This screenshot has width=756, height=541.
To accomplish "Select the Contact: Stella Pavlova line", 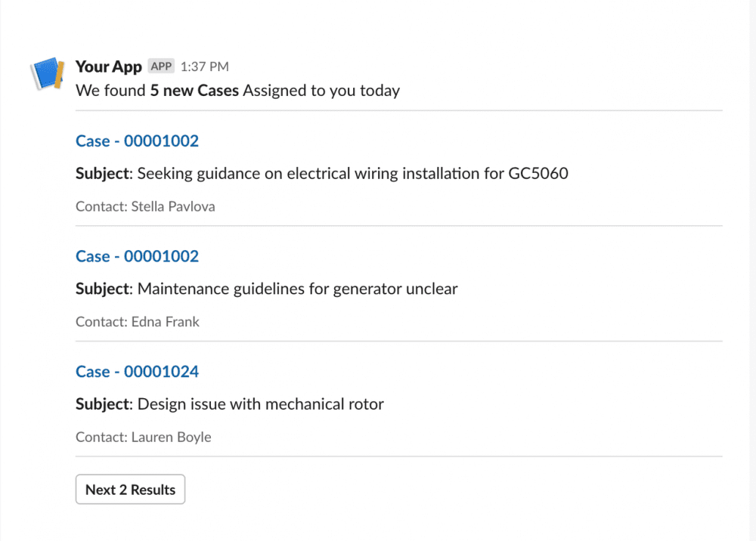I will point(145,206).
